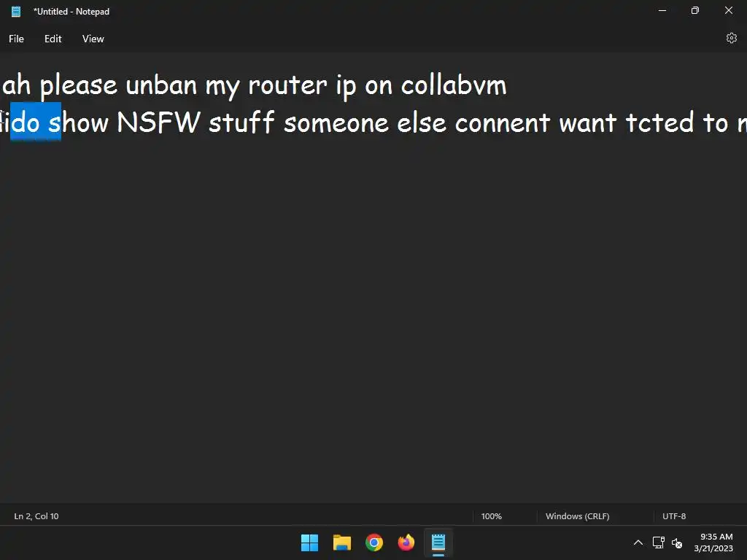Click the word 'someone' on second line

pos(336,123)
